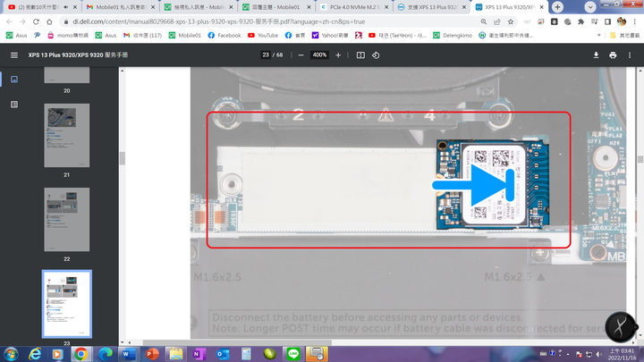The width and height of the screenshot is (644, 362).
Task: Go forward to next page
Action: click(22, 21)
